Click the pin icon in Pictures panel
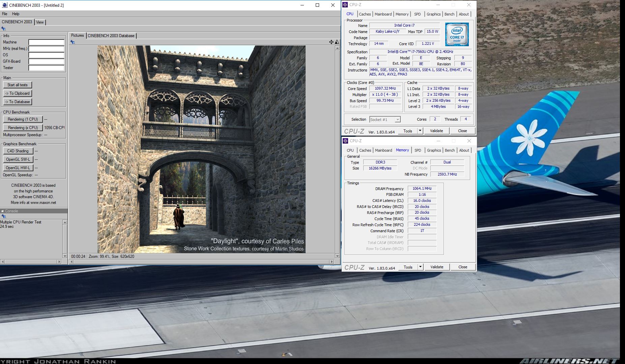The image size is (625, 364). [73, 42]
